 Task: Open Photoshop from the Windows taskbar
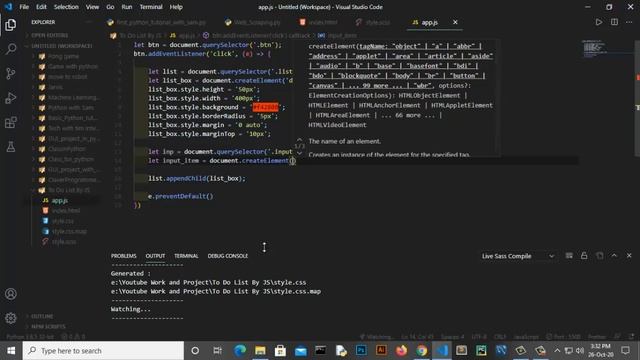click(361, 350)
